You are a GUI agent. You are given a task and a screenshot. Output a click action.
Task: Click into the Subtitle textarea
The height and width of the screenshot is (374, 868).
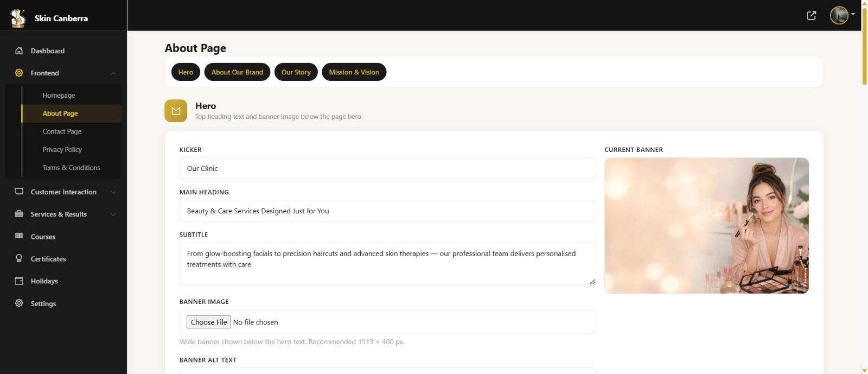(x=387, y=264)
